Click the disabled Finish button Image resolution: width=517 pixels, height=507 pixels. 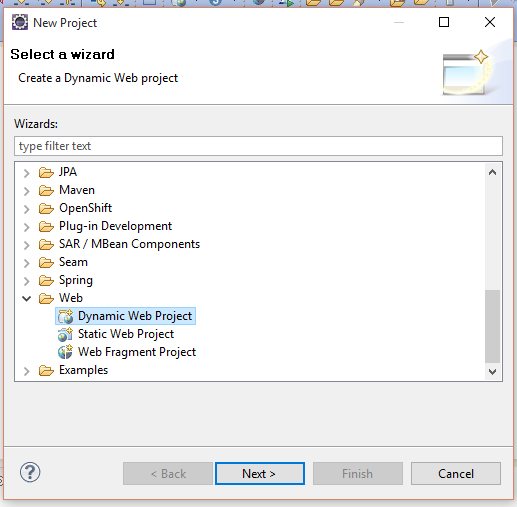click(x=358, y=473)
